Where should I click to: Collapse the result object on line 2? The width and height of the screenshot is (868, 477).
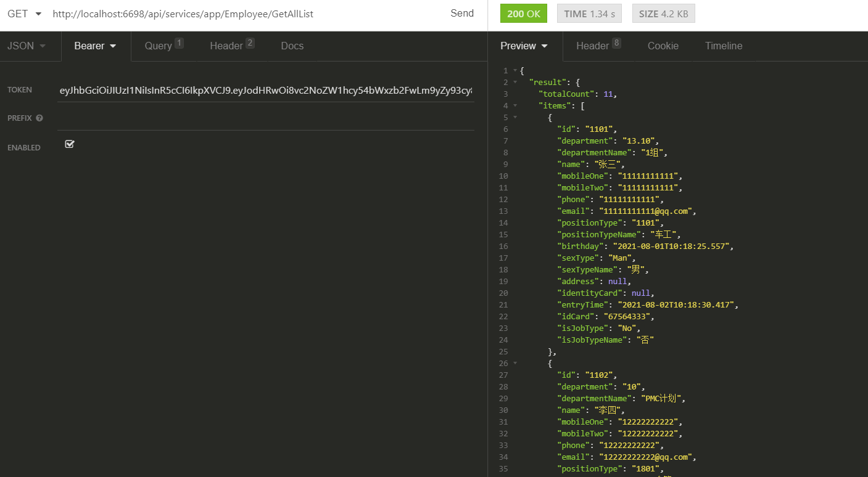pos(515,81)
